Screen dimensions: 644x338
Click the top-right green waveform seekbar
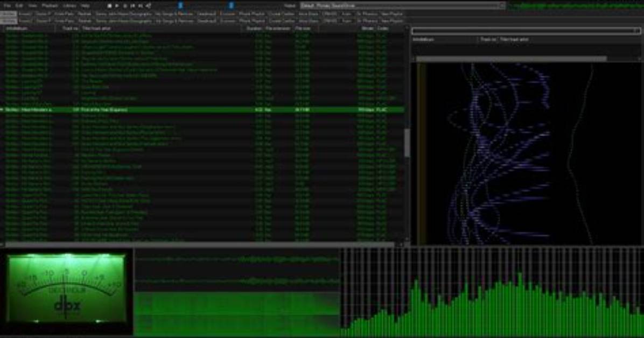click(x=576, y=6)
